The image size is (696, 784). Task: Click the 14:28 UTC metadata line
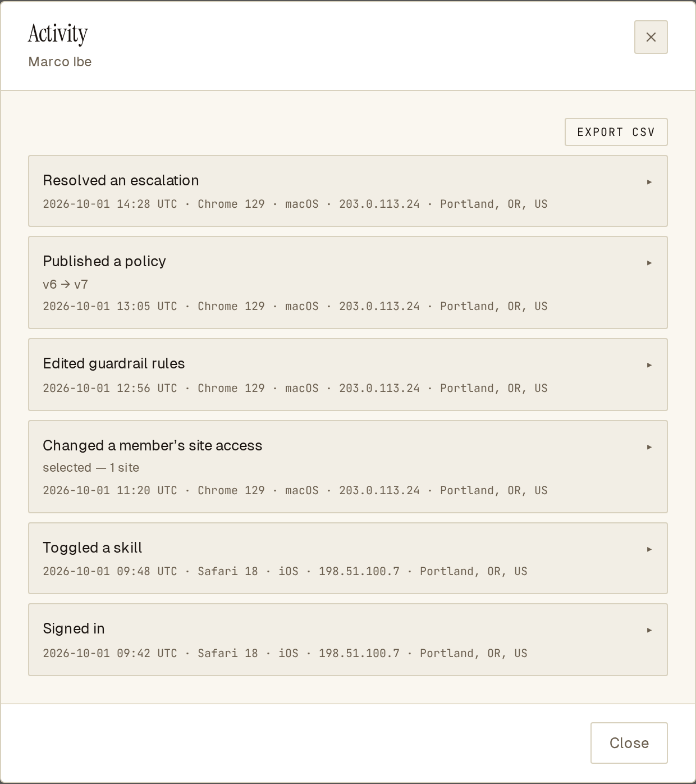pyautogui.click(x=295, y=204)
